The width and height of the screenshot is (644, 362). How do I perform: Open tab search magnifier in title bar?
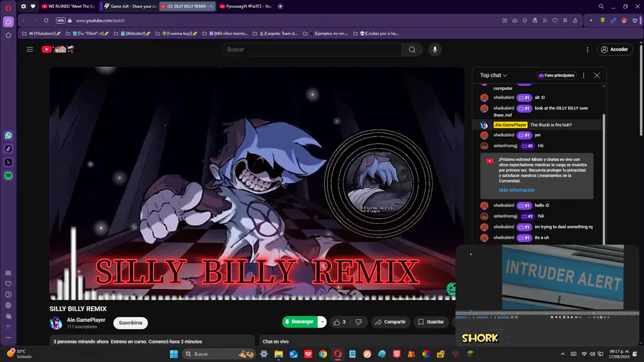tap(601, 6)
